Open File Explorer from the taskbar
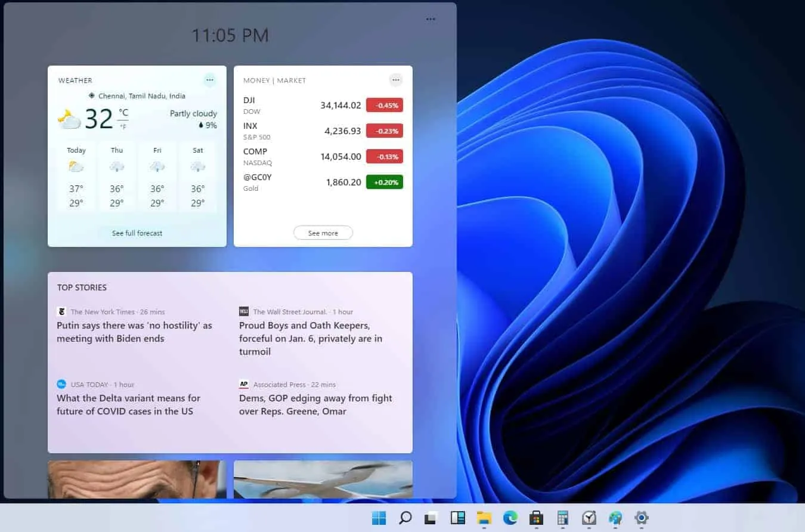The width and height of the screenshot is (805, 532). point(484,519)
